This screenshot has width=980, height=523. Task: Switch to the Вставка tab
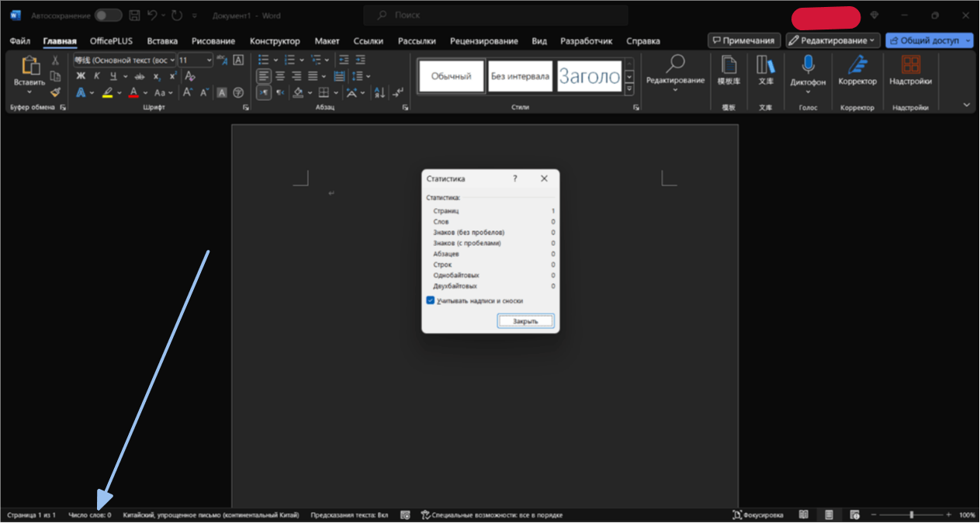pos(162,41)
